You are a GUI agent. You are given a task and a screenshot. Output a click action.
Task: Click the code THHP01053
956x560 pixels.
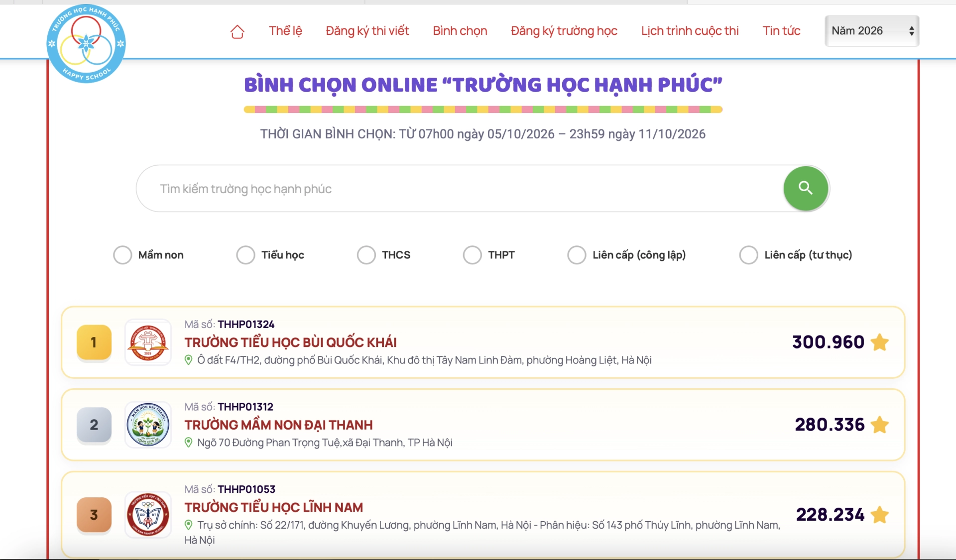click(x=246, y=490)
